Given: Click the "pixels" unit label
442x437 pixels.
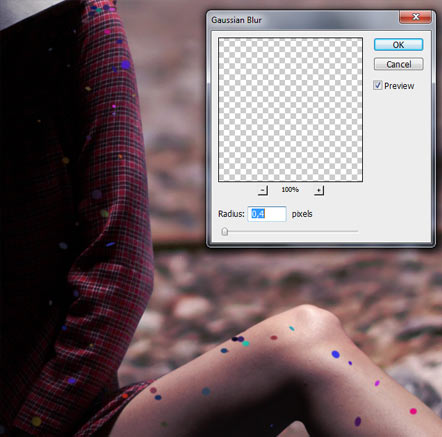Looking at the screenshot, I should click(x=302, y=214).
